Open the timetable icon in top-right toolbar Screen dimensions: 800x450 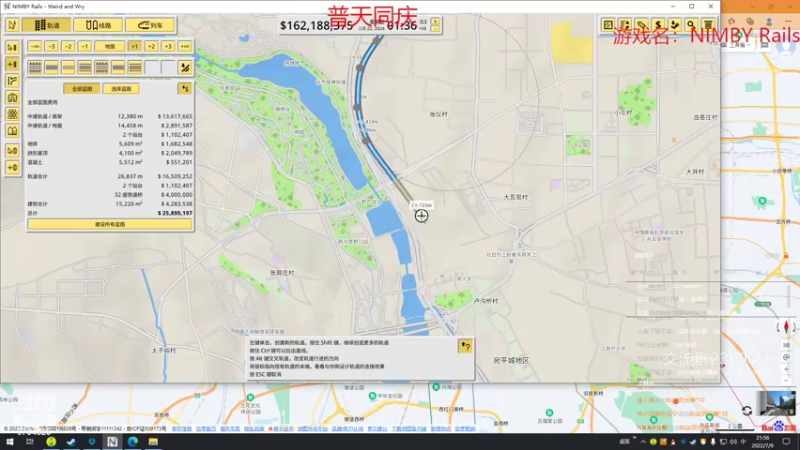tap(625, 25)
